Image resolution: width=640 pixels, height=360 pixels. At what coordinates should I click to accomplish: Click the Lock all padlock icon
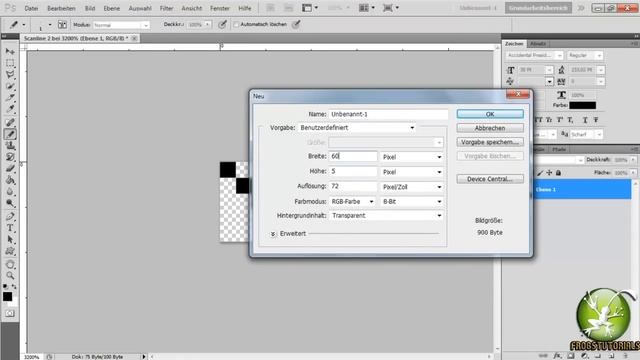click(x=558, y=173)
